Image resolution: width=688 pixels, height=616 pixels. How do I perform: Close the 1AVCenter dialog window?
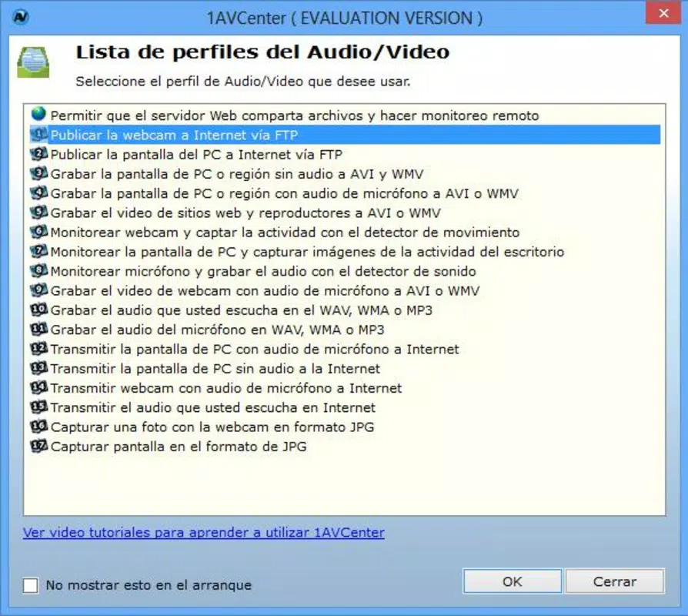(663, 13)
